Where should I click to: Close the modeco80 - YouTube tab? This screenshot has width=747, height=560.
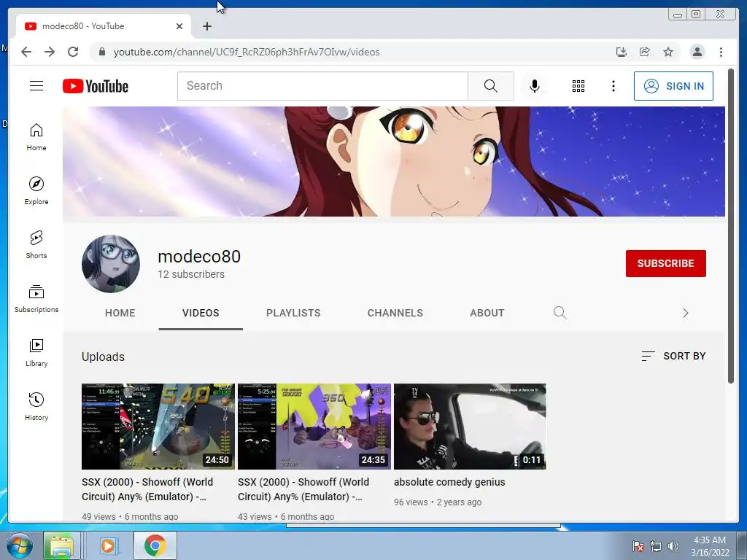(179, 26)
